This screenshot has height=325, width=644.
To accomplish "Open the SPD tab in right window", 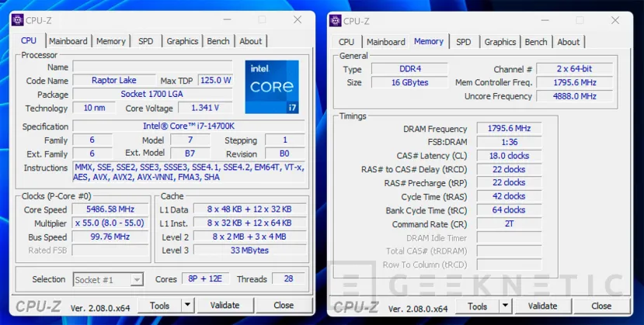I will tap(464, 42).
